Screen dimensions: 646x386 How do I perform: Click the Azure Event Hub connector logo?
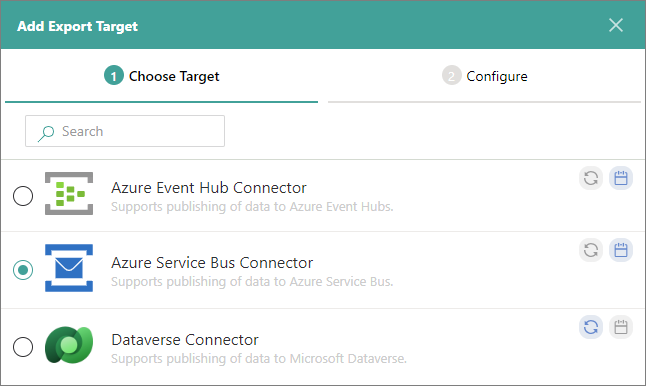(x=69, y=194)
